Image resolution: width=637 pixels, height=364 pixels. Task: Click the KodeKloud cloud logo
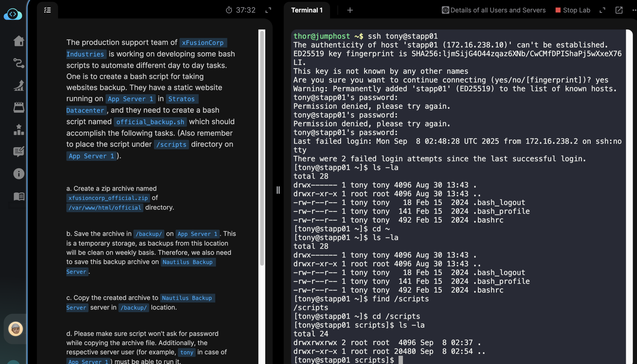click(x=13, y=14)
